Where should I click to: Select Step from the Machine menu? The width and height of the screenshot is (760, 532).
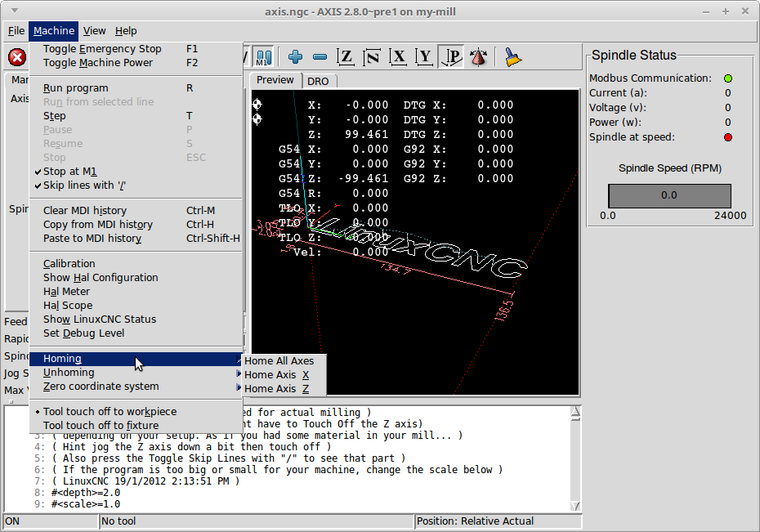(136, 116)
